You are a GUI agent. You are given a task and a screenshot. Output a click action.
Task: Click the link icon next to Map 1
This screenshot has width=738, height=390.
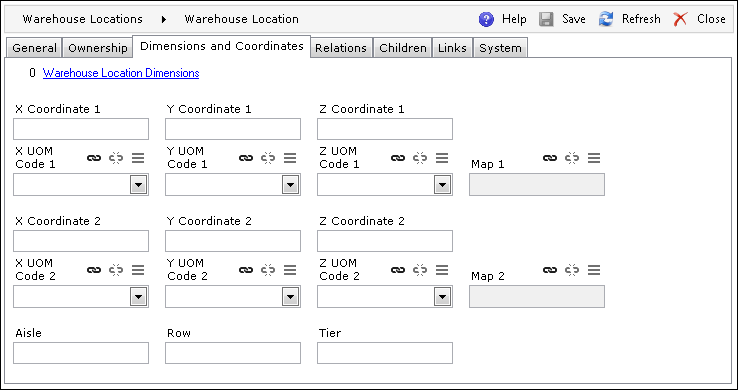(550, 159)
